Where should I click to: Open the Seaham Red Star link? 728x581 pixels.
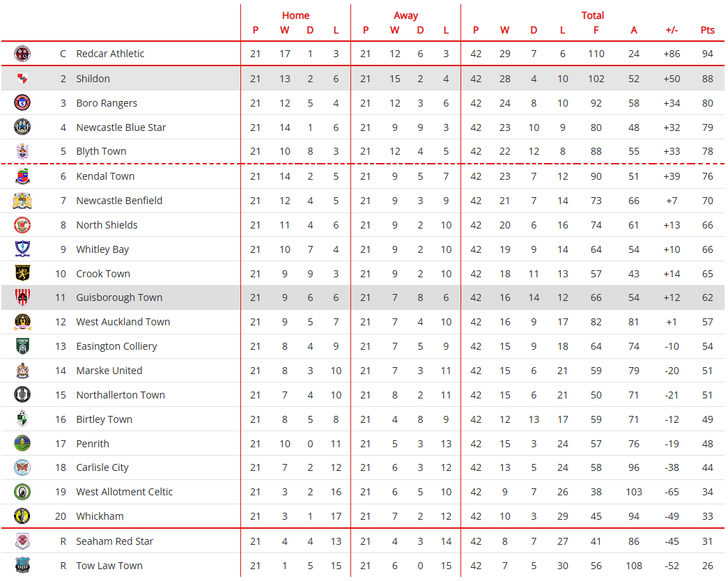[115, 541]
